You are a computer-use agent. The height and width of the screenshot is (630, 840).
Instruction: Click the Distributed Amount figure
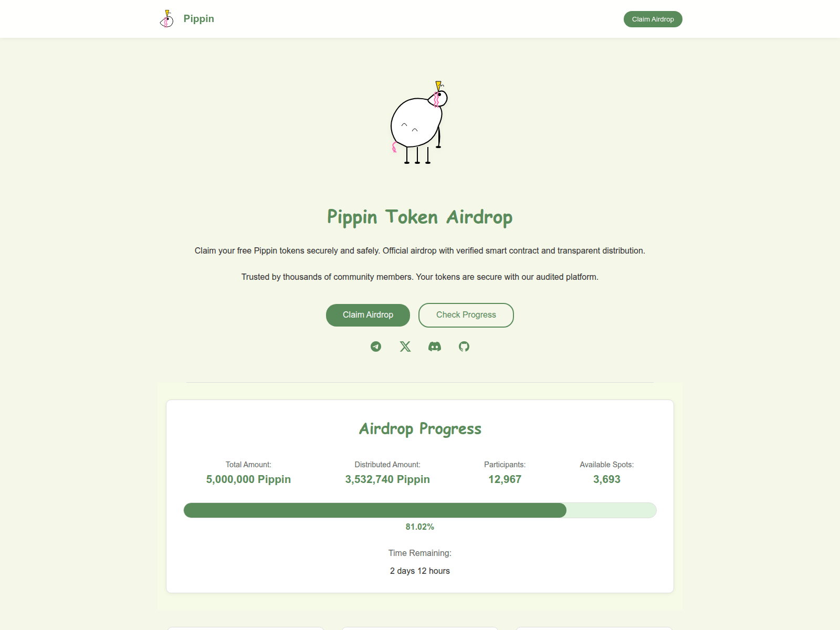coord(387,479)
